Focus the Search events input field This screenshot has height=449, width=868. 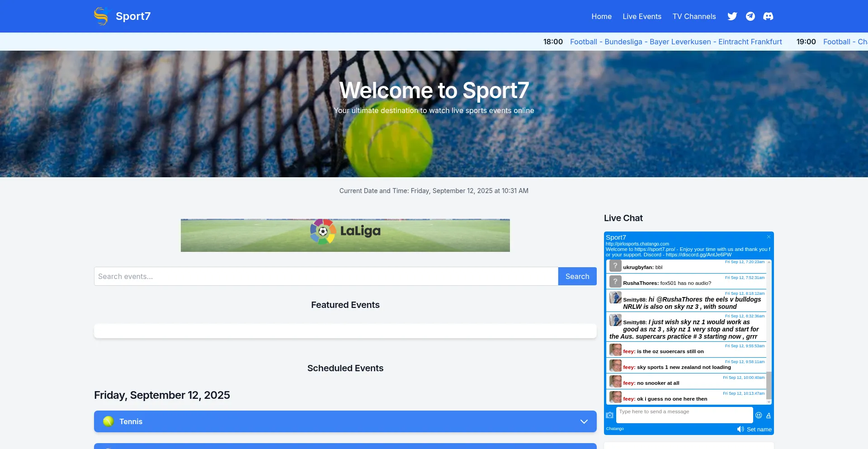[326, 276]
